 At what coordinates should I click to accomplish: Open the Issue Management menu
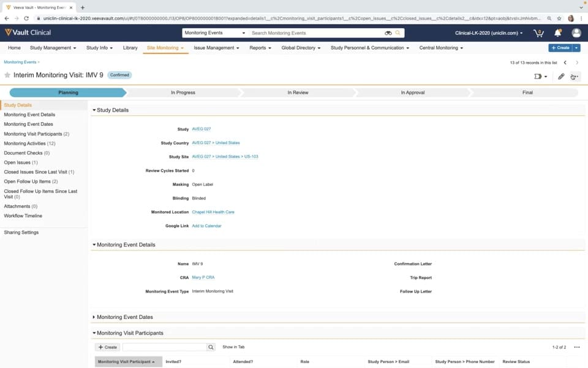216,48
